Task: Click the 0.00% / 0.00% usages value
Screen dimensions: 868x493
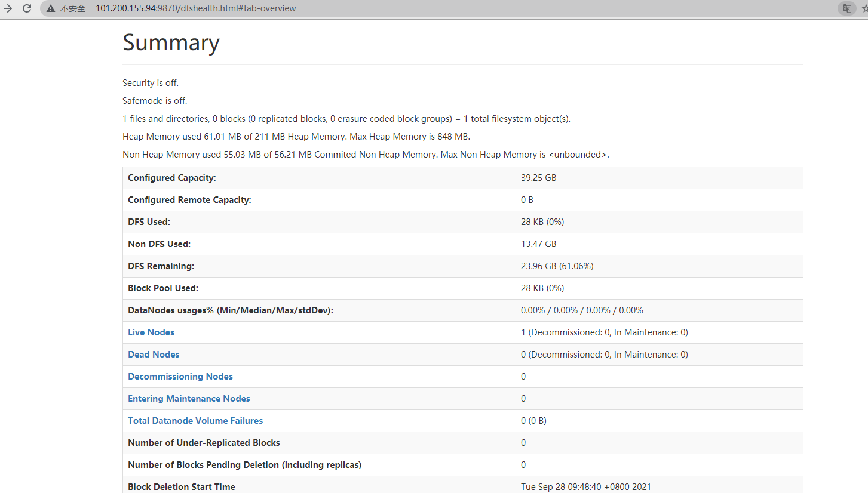Action: coord(582,310)
